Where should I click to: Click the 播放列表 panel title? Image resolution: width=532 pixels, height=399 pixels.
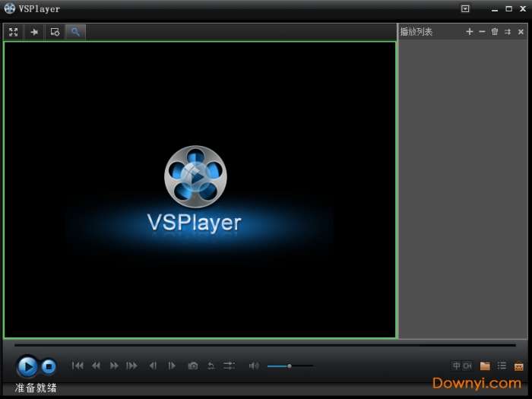[x=416, y=32]
